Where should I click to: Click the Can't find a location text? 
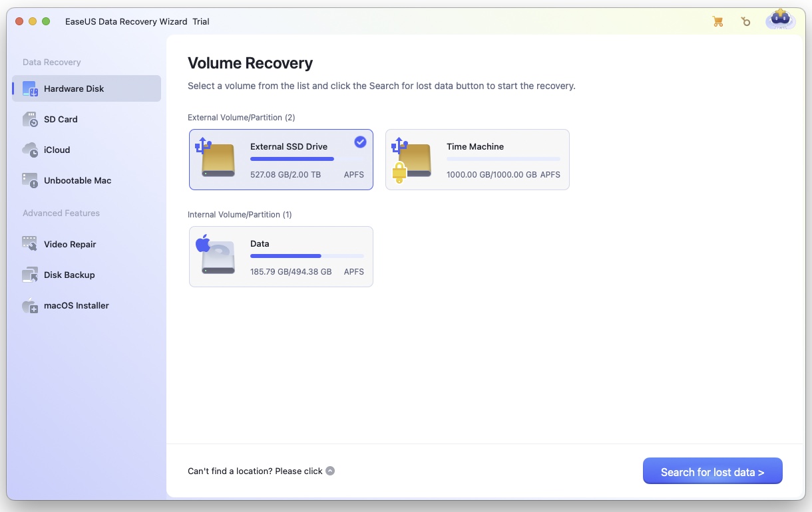tap(255, 471)
